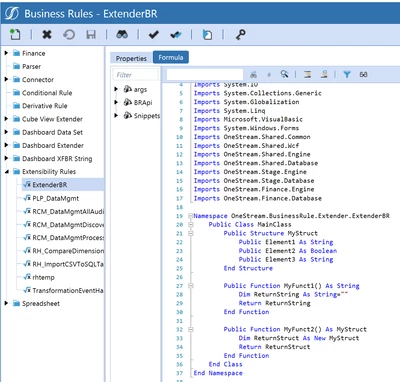Click 'End Namespace' code line

point(218,373)
